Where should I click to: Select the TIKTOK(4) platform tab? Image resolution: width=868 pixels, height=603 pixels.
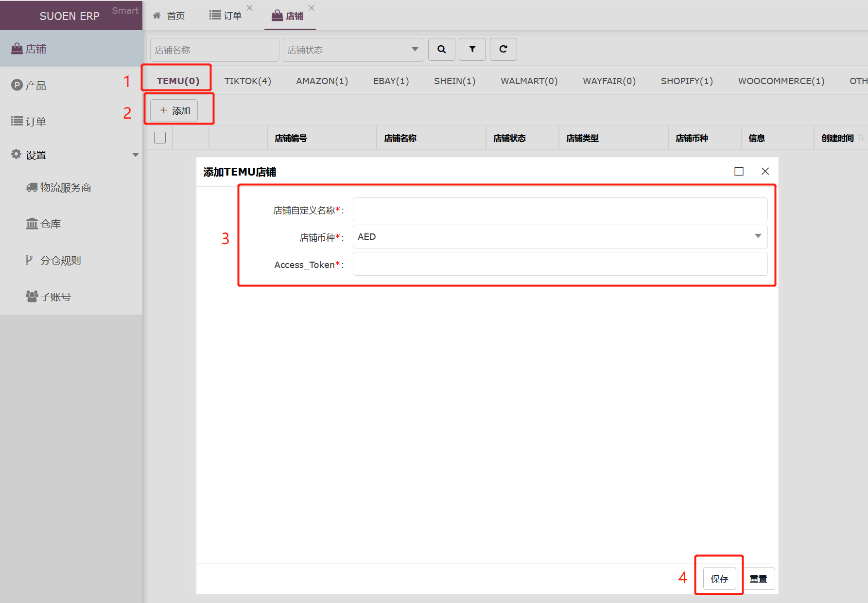tap(248, 81)
